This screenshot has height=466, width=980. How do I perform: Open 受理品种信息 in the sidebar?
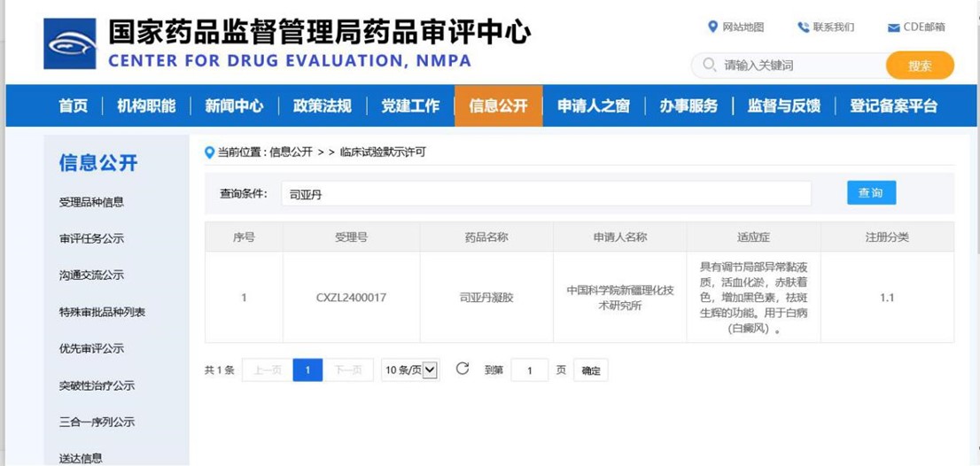click(91, 202)
